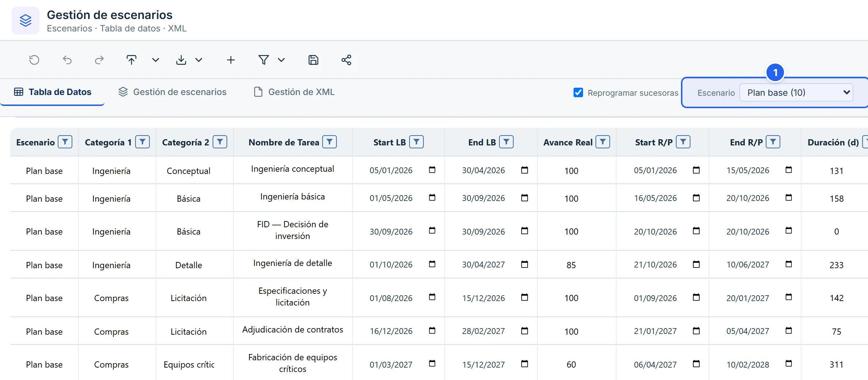This screenshot has width=868, height=380.
Task: Switch to Tabla de Datos tab
Action: coord(53,92)
